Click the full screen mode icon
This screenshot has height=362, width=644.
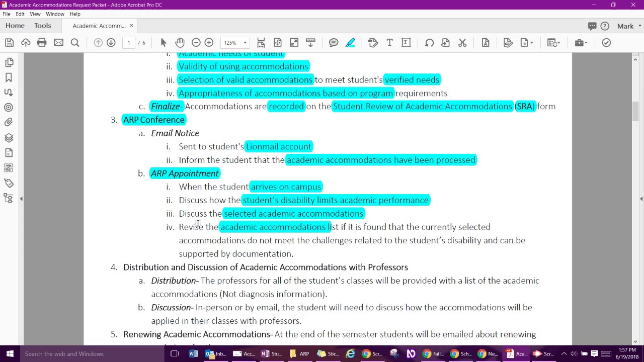pos(294,43)
